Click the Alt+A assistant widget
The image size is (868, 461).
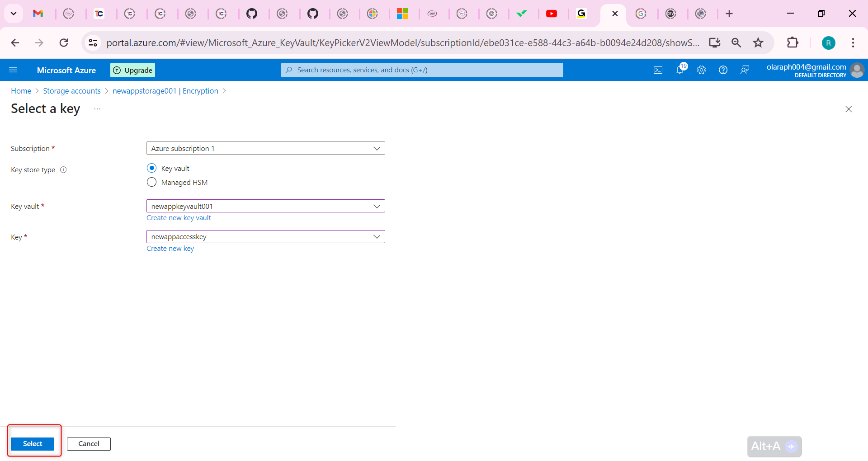click(774, 447)
